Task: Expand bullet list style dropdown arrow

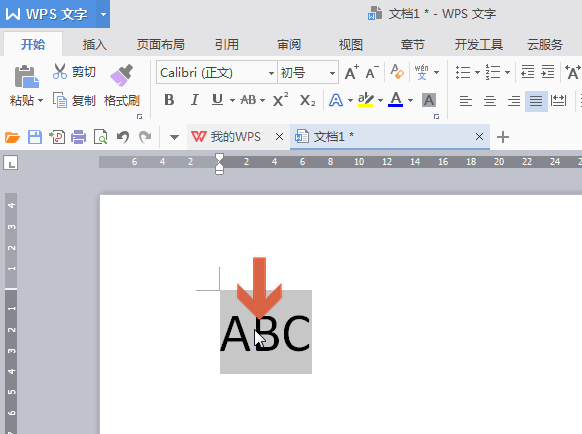Action: tap(477, 72)
